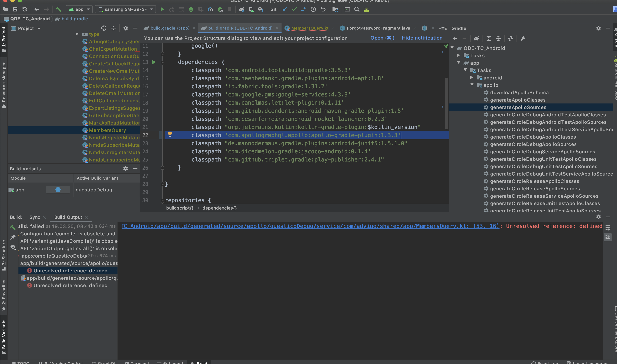Click the Hide notification link
Image resolution: width=617 pixels, height=364 pixels.
pyautogui.click(x=422, y=38)
